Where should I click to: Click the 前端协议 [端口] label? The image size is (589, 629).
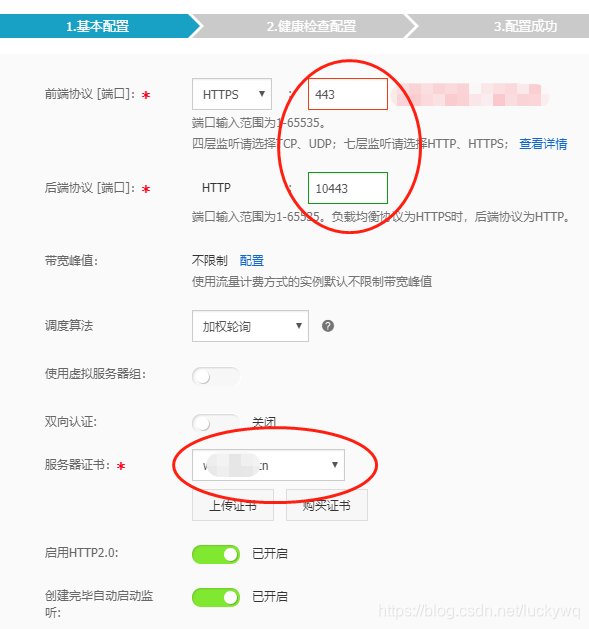[90, 94]
